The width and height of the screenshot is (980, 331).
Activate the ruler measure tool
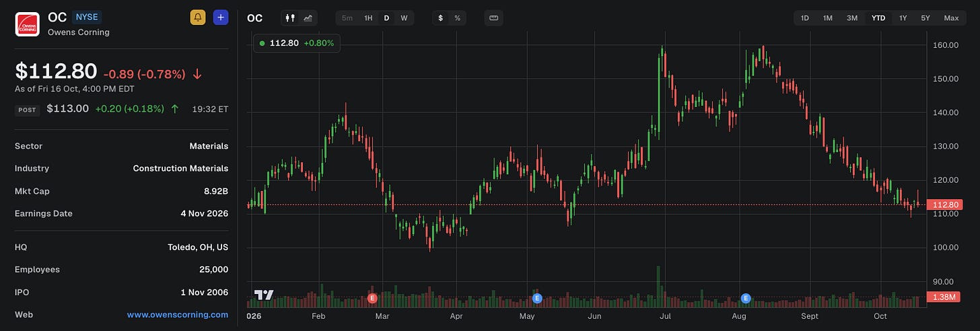(493, 18)
